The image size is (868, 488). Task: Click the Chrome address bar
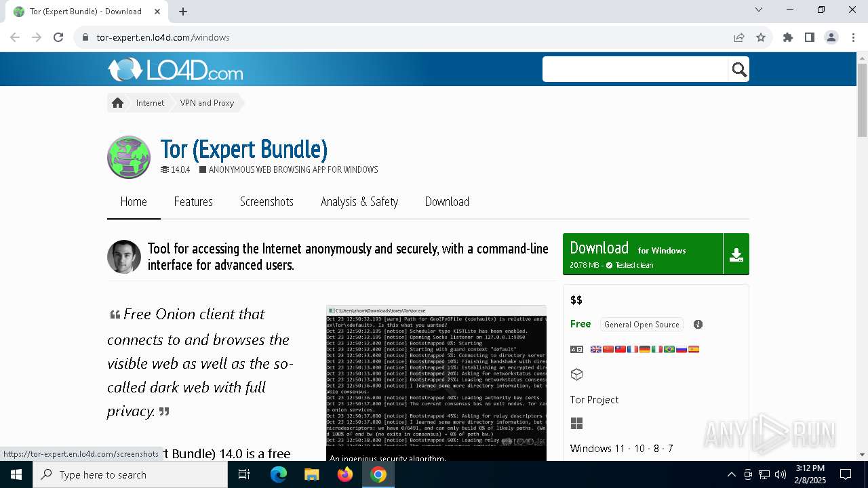pos(407,37)
